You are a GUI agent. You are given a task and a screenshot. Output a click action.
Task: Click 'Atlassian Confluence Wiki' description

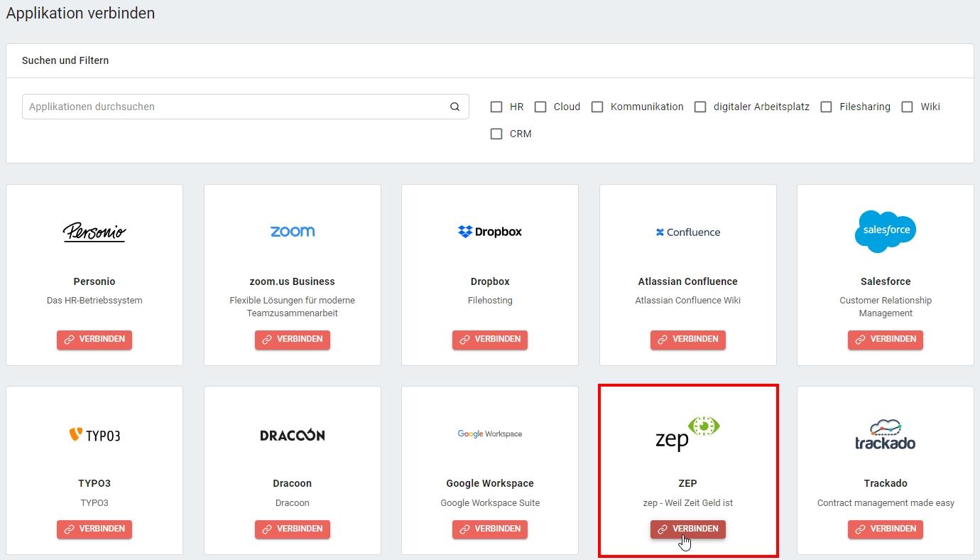click(x=687, y=301)
